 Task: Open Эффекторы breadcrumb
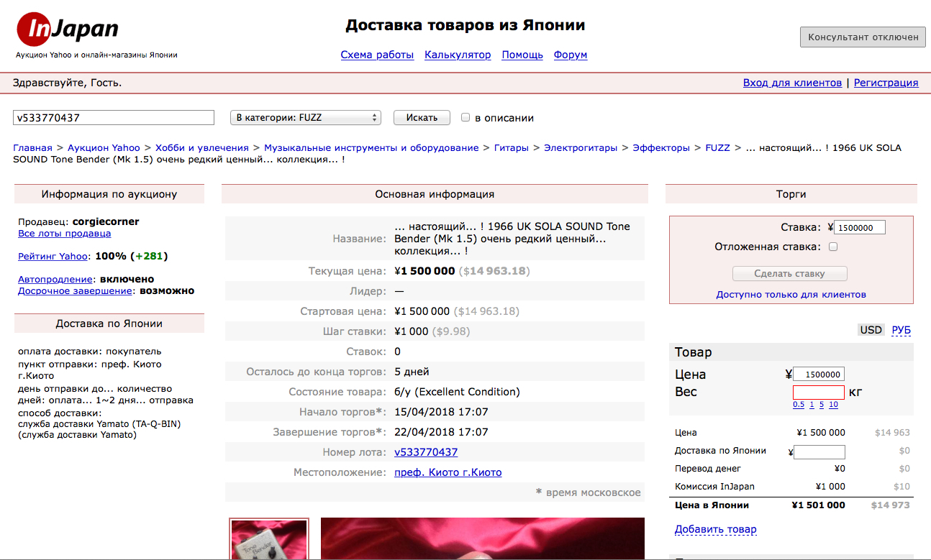click(x=661, y=147)
